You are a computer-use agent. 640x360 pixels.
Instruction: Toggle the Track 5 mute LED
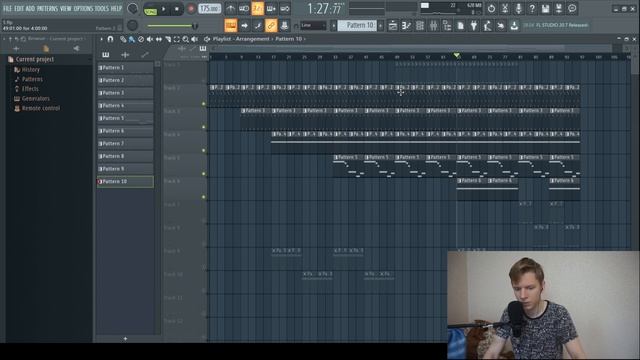(204, 174)
